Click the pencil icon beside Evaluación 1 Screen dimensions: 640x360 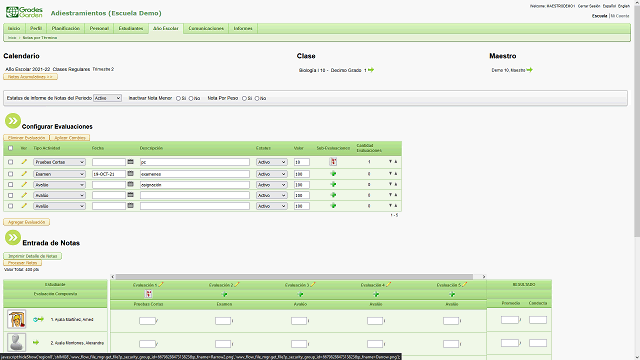(x=161, y=284)
